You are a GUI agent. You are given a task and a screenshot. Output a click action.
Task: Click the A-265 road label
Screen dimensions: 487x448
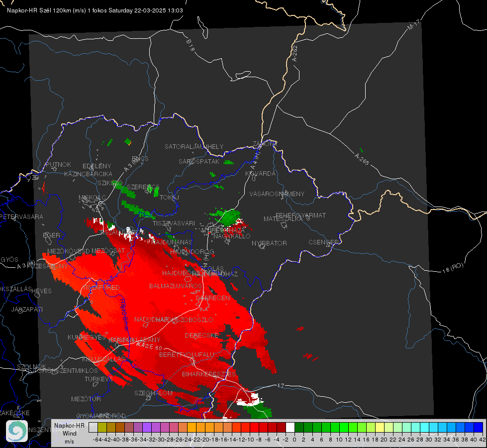pos(362,159)
